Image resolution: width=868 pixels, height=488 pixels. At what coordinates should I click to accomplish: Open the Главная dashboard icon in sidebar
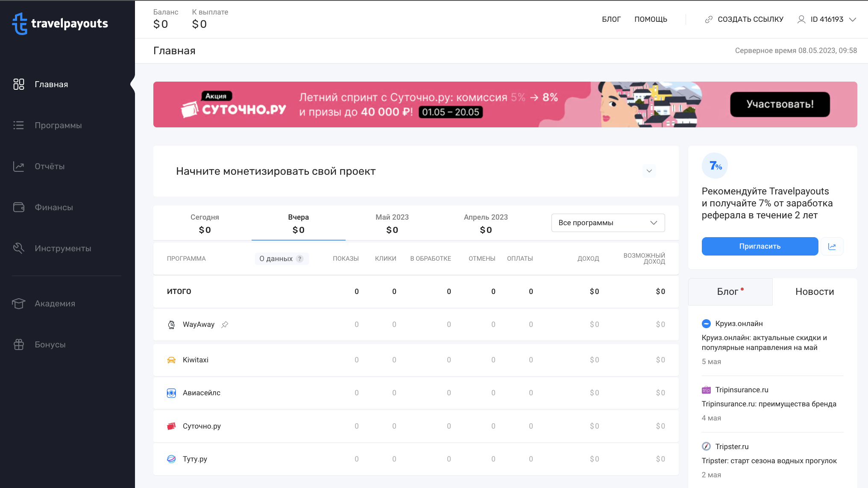[x=19, y=84]
